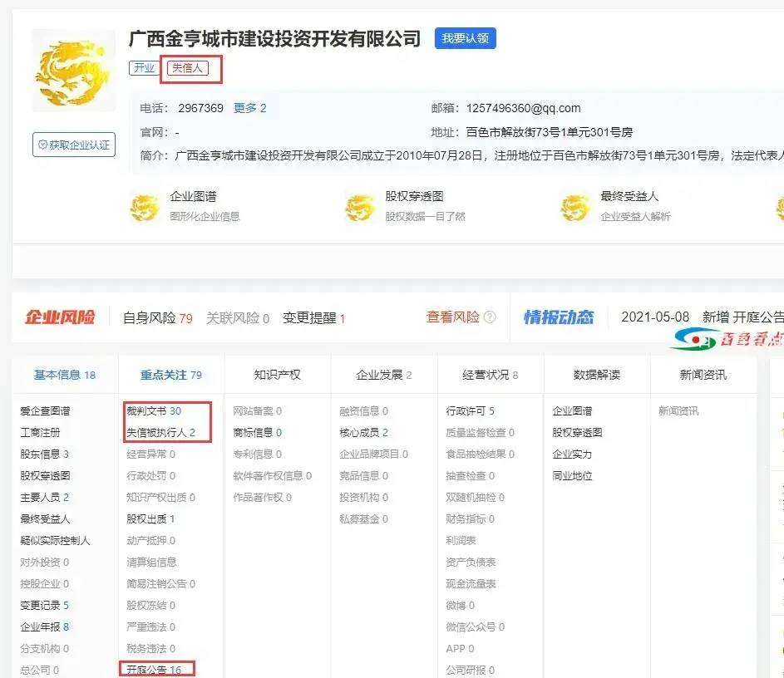This screenshot has width=784, height=678.
Task: Click address 百色市解放街73号1单元301号房
Action: coord(550,132)
